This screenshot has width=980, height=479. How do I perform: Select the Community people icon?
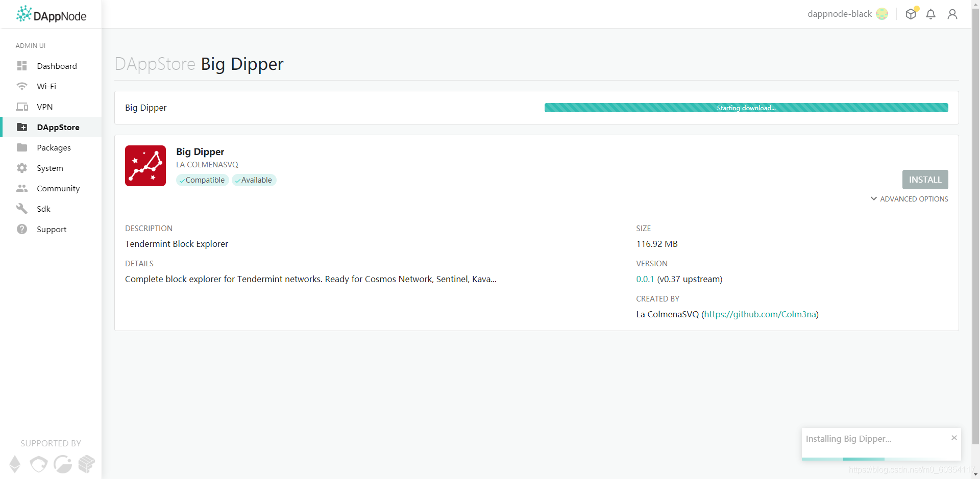[x=22, y=188]
